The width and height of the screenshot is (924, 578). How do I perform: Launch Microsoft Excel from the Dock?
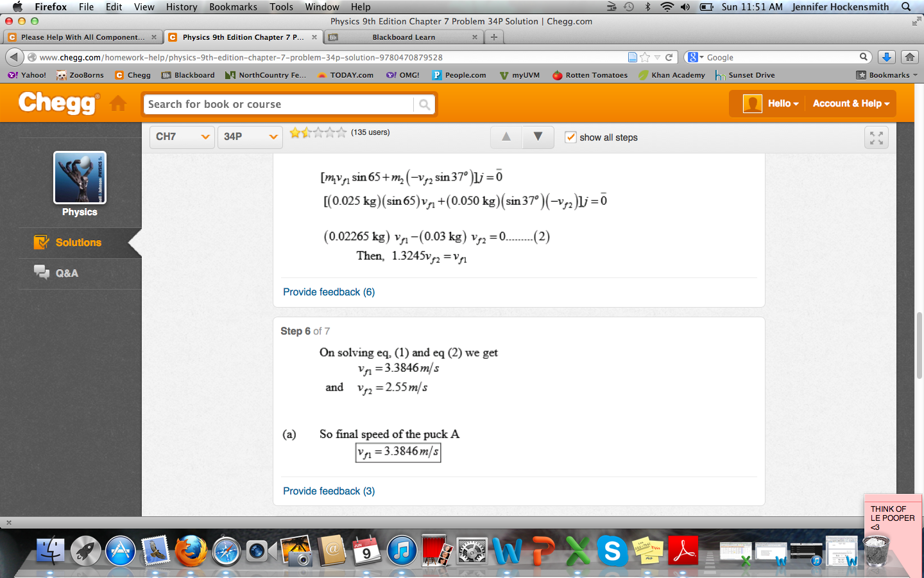[x=578, y=550]
